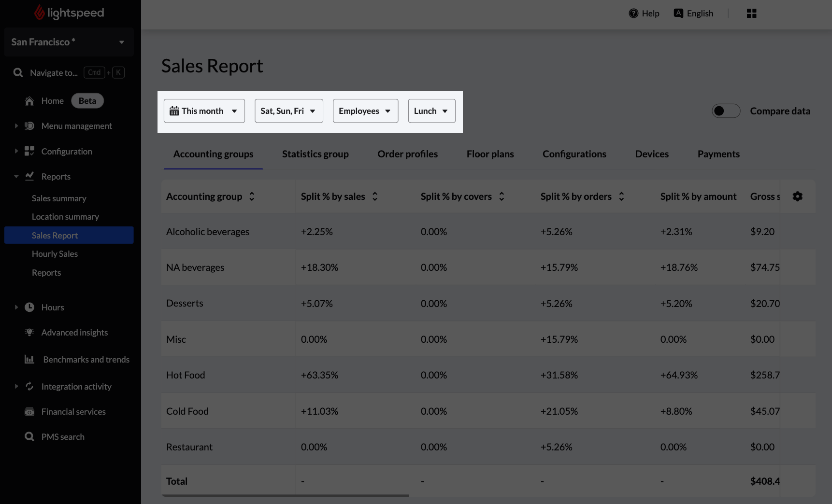Click the Benchmarks and trends bar chart icon
The image size is (832, 504).
tap(29, 359)
